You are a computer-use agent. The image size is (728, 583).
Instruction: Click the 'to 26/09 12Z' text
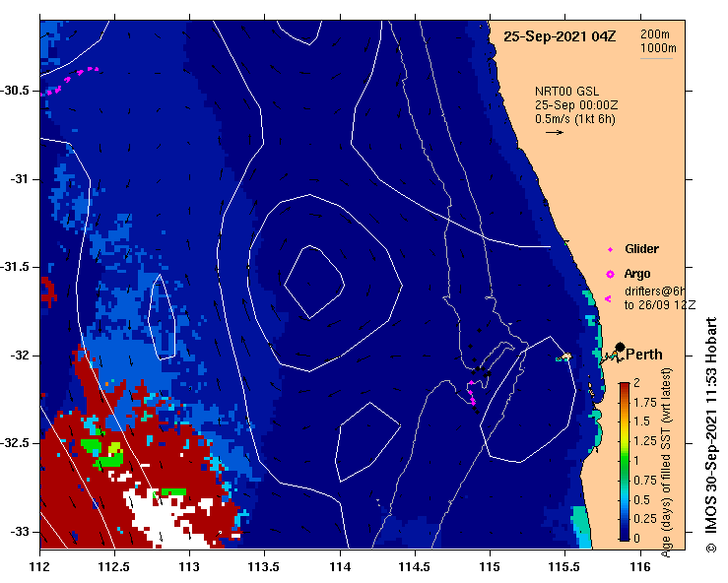[660, 305]
